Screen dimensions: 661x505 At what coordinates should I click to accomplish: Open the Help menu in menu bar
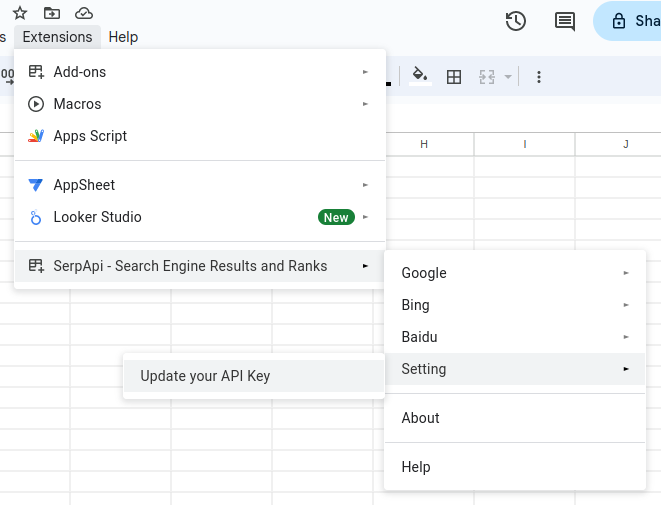123,37
